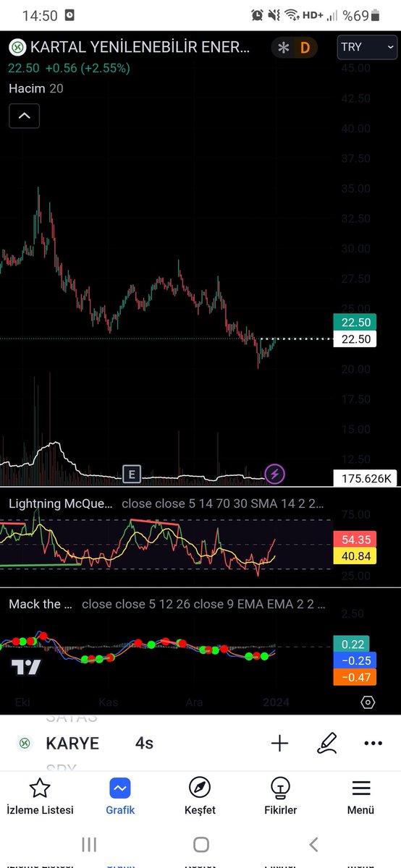Image resolution: width=401 pixels, height=868 pixels.
Task: Tap the 22.50 +0.56 price change text
Action: tap(69, 68)
